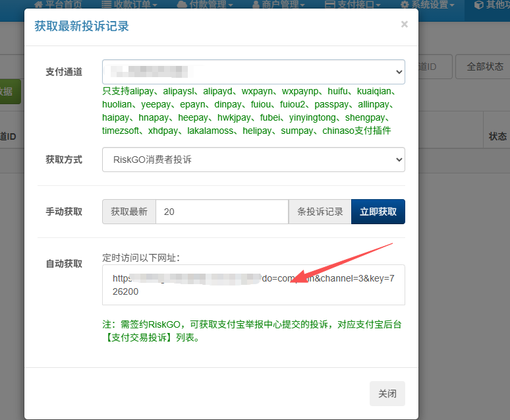Open the 平台首页 nav item
The image size is (510, 420).
click(63, 5)
